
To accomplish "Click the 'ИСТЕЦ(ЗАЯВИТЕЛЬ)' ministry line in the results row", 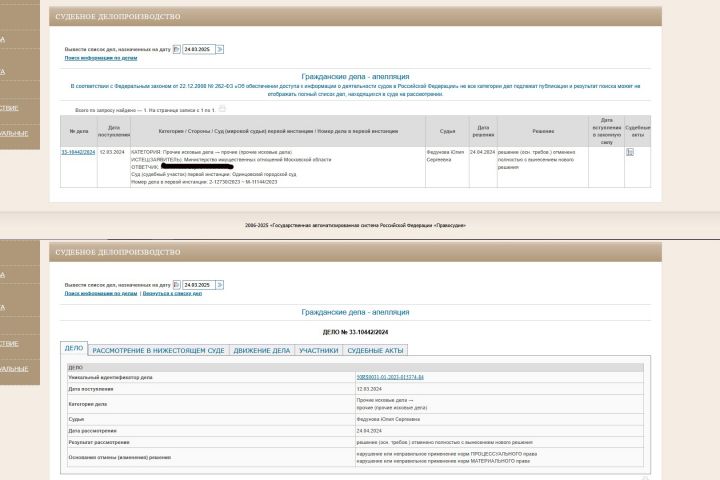I will pos(231,160).
